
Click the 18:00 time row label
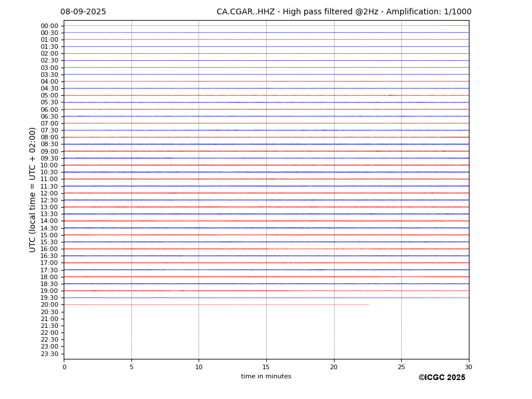pos(49,277)
